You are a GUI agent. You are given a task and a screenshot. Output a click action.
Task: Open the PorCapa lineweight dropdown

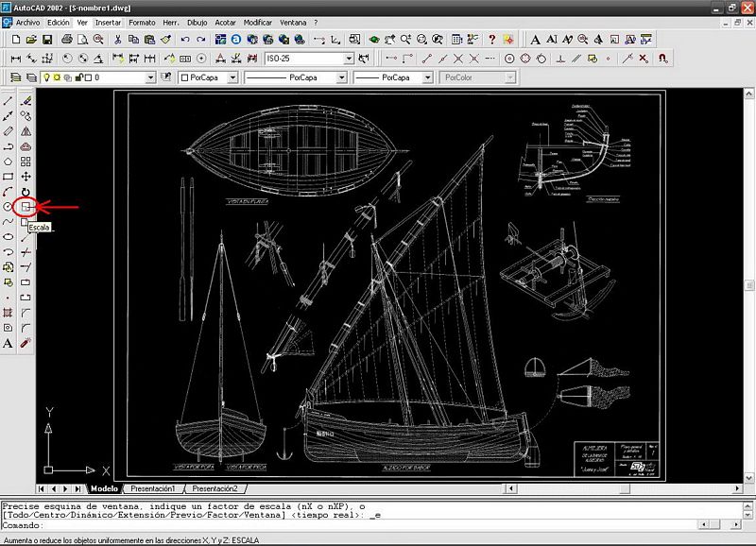click(x=427, y=77)
